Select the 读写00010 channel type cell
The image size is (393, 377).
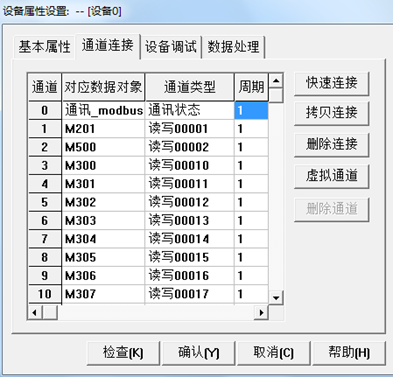tap(190, 165)
